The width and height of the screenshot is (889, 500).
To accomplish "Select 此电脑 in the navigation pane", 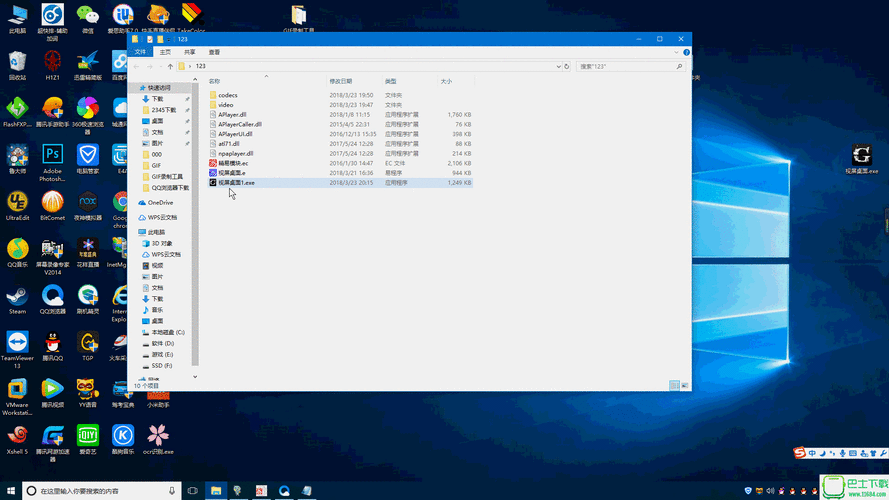I will point(156,232).
